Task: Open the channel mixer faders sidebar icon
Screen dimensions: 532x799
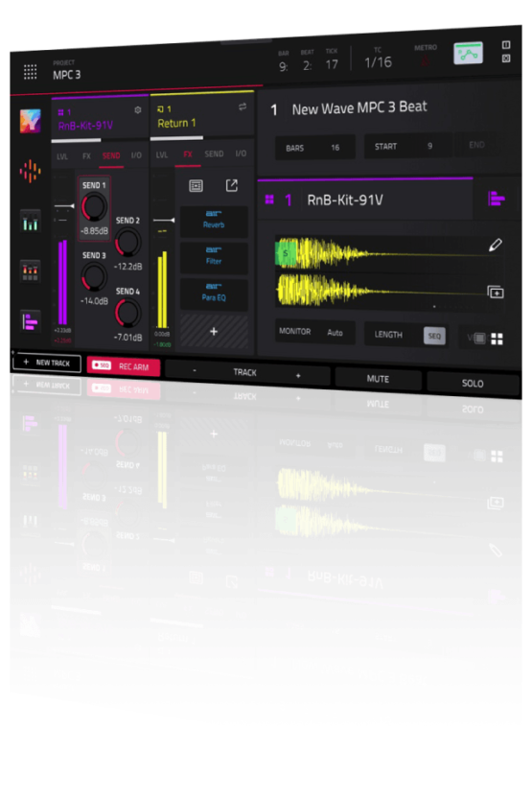Action: point(30,222)
